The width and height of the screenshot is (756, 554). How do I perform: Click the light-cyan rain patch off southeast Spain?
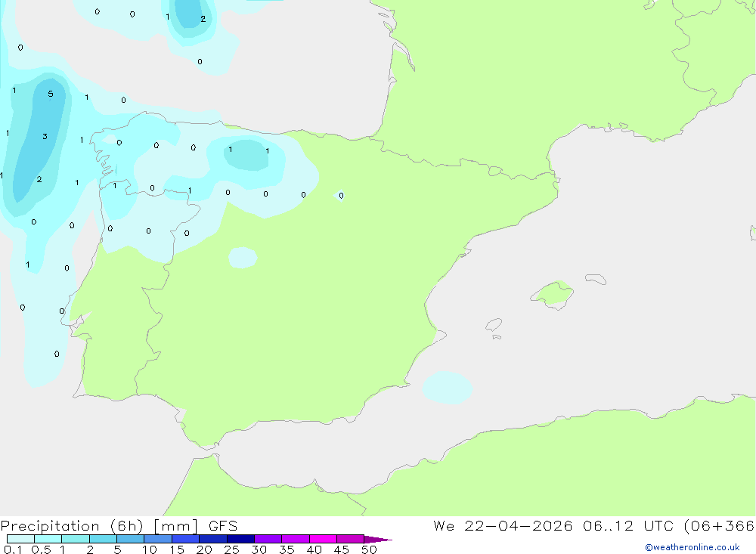(447, 388)
